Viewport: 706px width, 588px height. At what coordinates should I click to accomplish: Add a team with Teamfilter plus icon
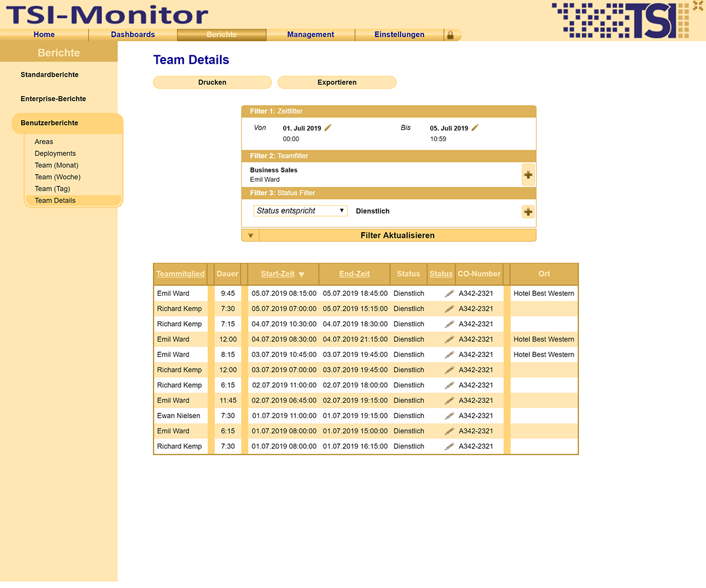[x=528, y=175]
